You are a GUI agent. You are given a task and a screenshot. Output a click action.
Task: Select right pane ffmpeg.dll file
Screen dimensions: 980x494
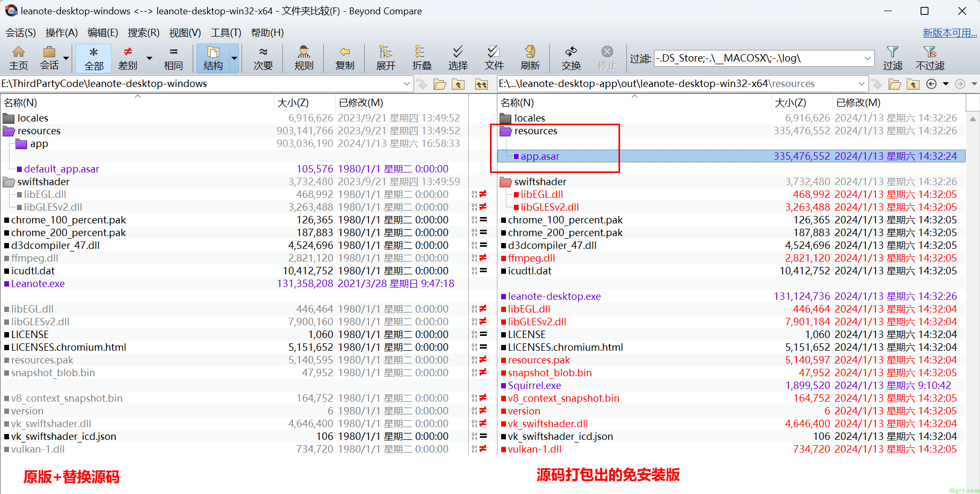(531, 258)
